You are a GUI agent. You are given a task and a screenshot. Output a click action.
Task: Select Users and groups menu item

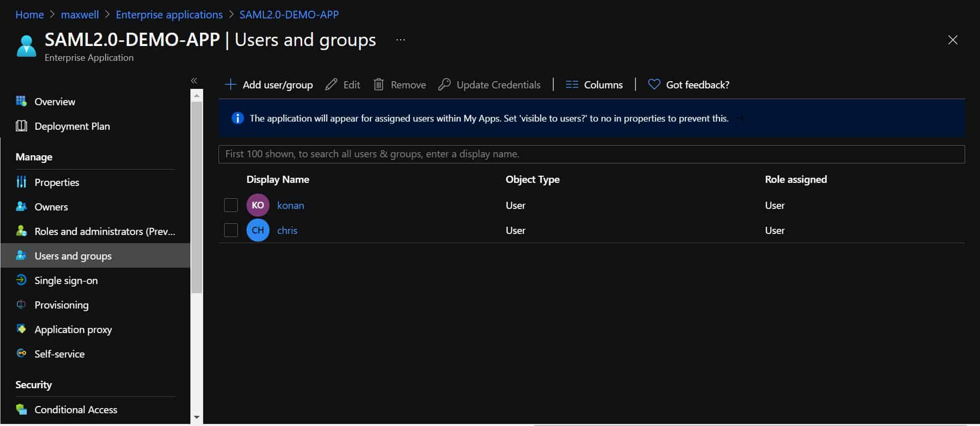95,255
